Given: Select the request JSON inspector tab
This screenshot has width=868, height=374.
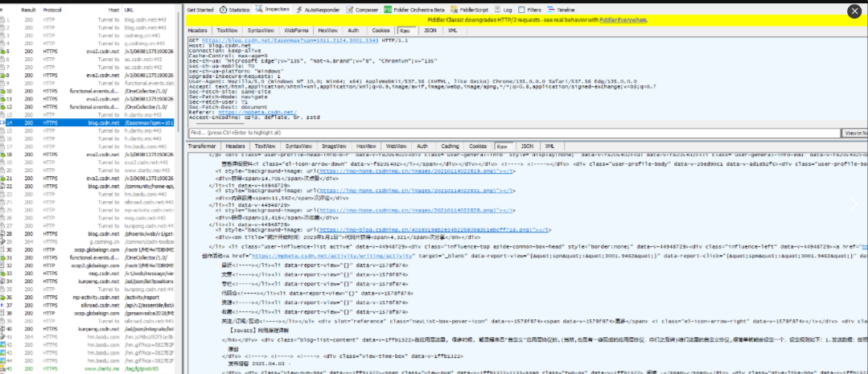Looking at the screenshot, I should [x=430, y=31].
